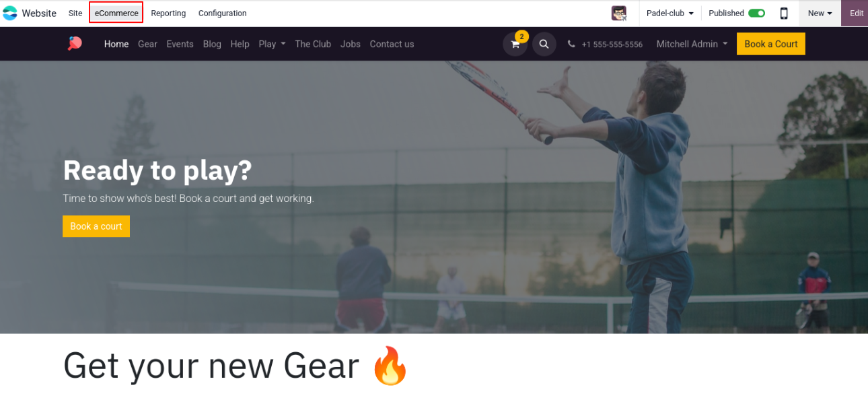Screen dimensions: 868x404
Task: Click the phone handset icon
Action: [x=571, y=44]
